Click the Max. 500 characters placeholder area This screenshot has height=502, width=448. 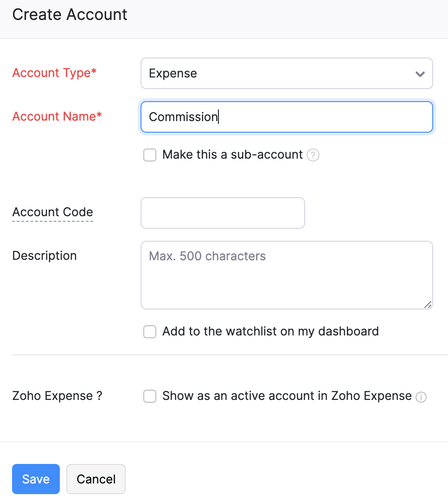207,256
